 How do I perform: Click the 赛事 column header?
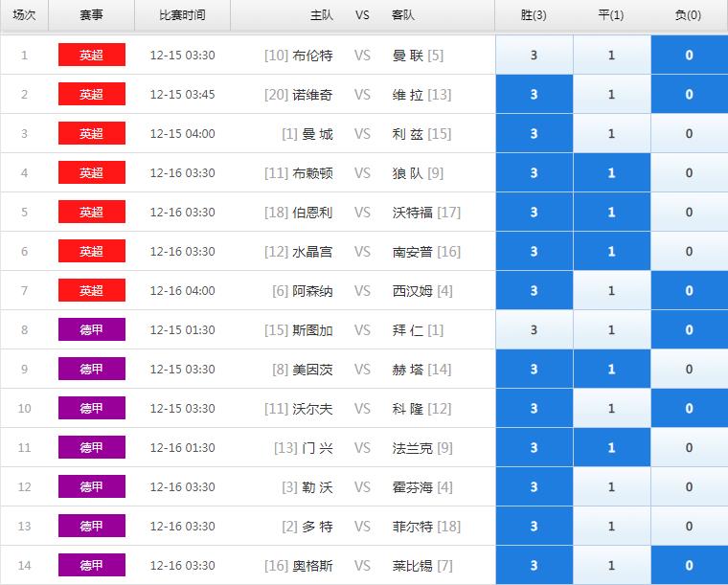coord(91,15)
